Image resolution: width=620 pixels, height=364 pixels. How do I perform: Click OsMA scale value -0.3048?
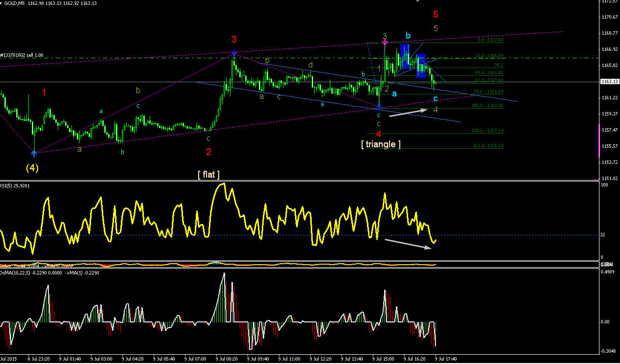[608, 350]
